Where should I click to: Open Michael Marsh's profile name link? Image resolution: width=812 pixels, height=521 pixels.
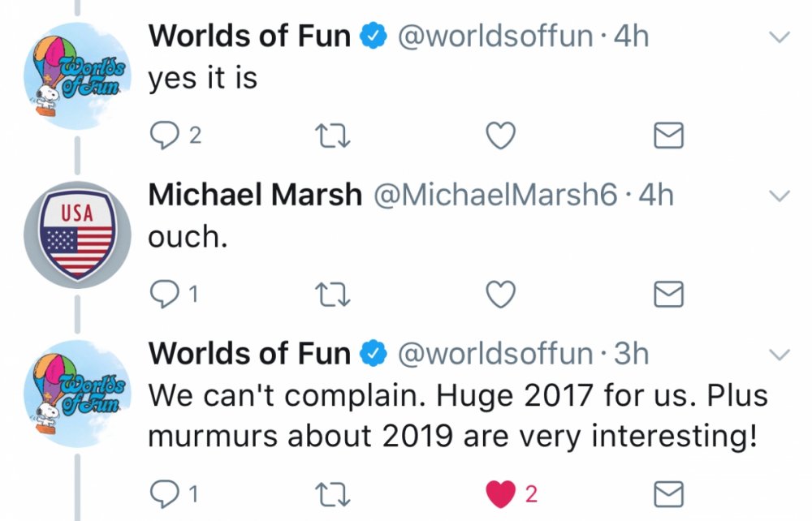tap(256, 195)
